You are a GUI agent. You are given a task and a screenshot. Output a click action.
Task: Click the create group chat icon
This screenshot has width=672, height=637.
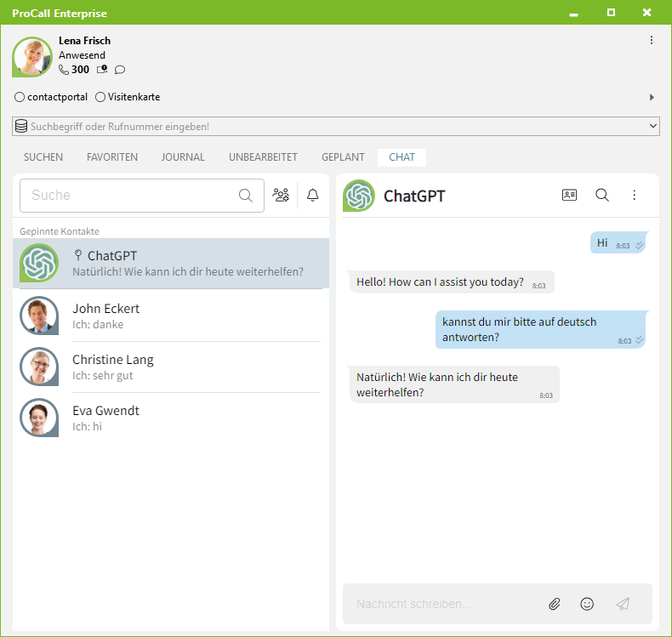coord(281,195)
